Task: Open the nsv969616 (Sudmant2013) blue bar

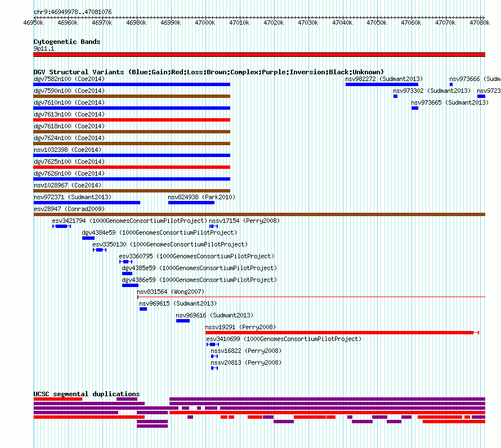Action: pos(183,321)
